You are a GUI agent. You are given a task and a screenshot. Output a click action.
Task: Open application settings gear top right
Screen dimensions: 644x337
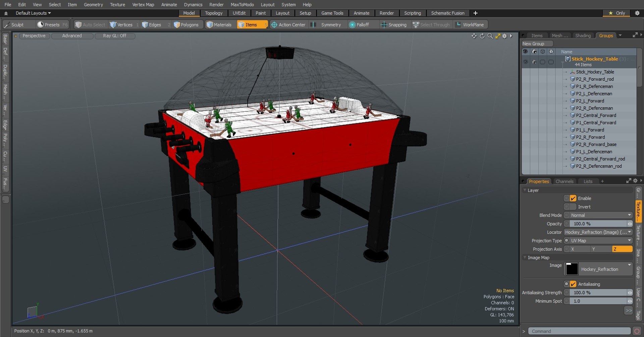click(637, 13)
